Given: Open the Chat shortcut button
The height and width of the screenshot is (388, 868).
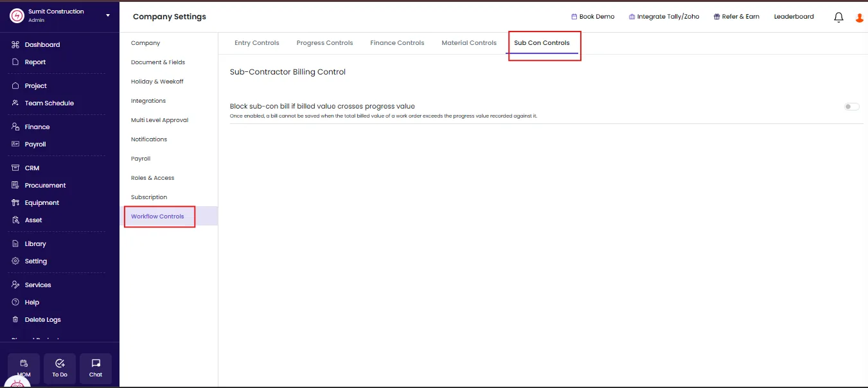Looking at the screenshot, I should click(96, 369).
